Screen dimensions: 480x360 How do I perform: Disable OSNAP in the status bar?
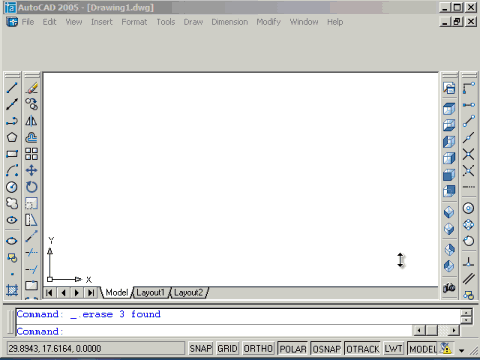click(x=326, y=349)
